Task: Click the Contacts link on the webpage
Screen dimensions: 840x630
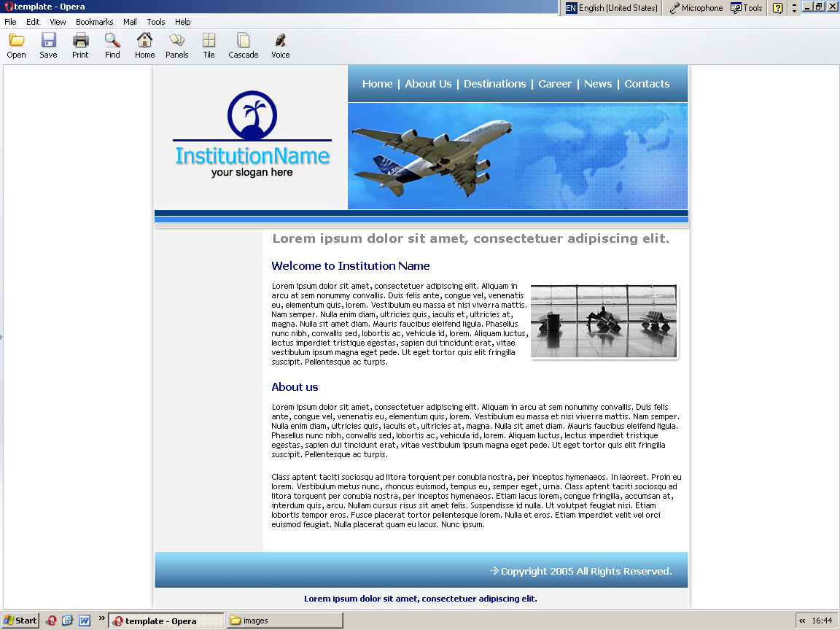Action: 646,84
